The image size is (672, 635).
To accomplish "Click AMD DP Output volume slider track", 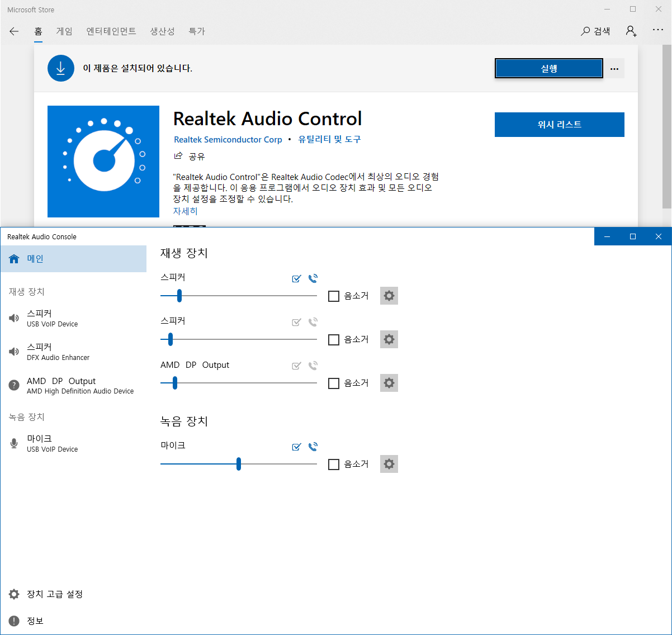I will tap(239, 383).
